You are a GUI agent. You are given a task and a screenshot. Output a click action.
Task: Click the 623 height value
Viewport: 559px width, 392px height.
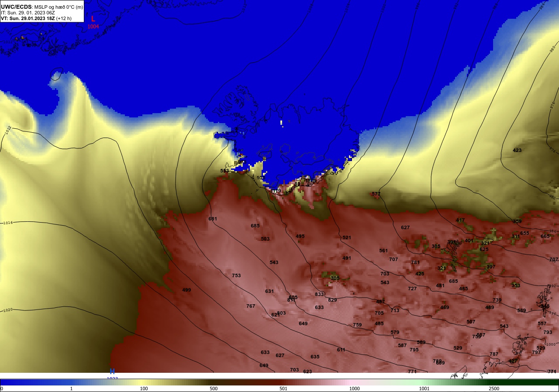click(x=307, y=371)
